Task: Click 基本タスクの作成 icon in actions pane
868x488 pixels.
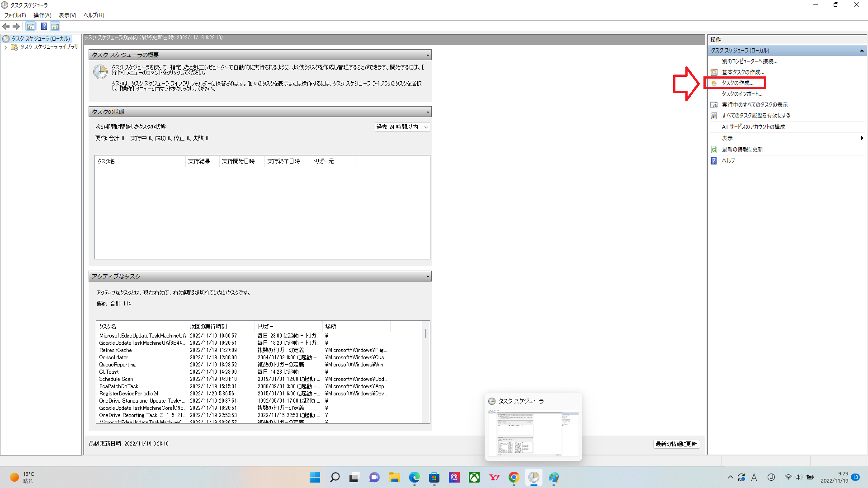Action: (x=714, y=72)
